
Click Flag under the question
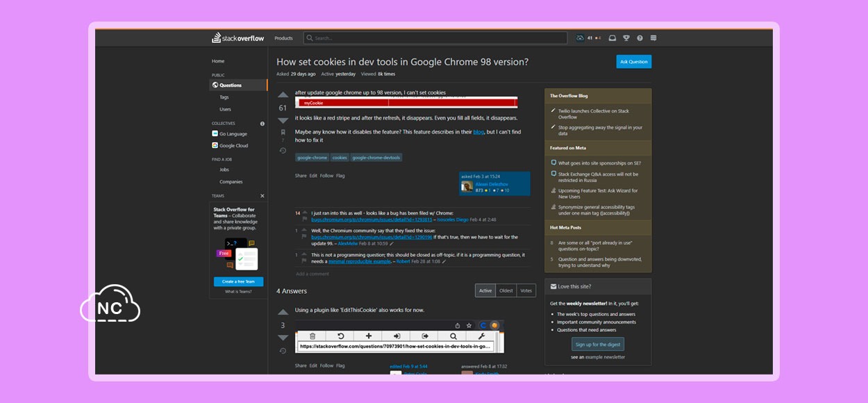tap(340, 176)
